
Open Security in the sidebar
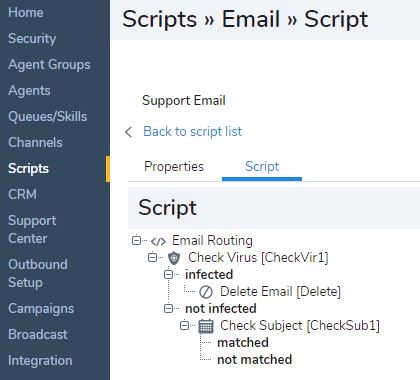(32, 38)
